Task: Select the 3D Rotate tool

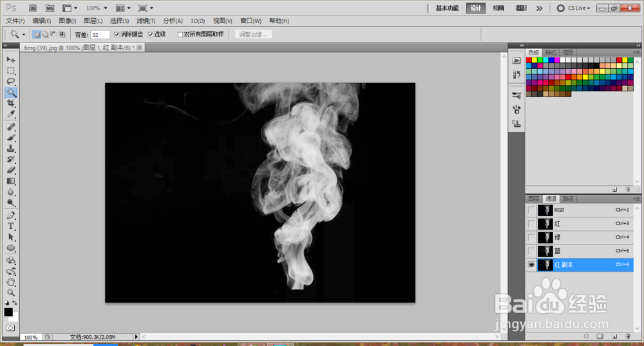Action: (11, 260)
